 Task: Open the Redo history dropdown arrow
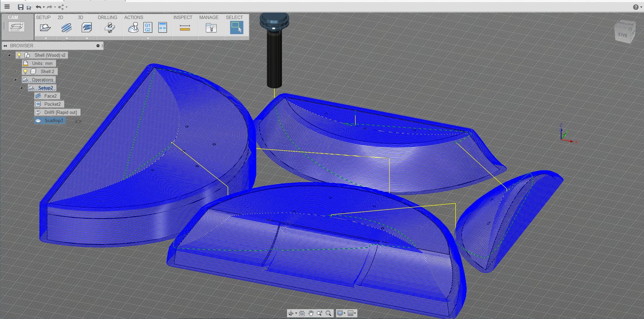click(x=55, y=7)
